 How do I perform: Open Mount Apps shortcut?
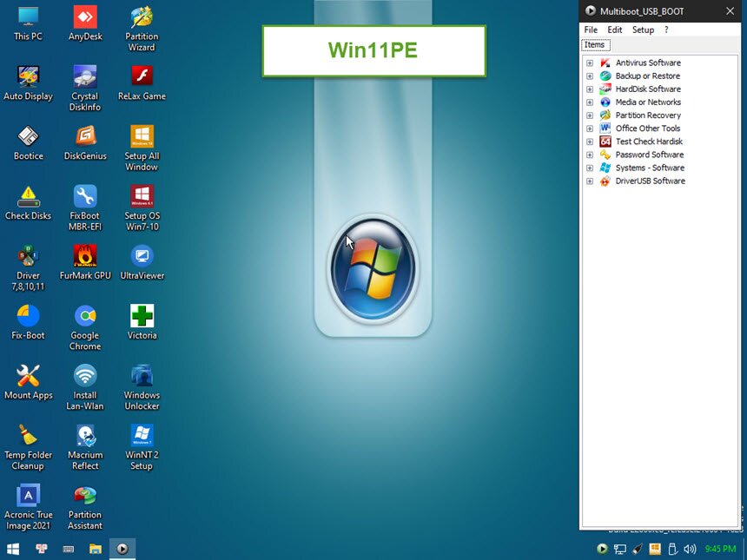tap(28, 382)
